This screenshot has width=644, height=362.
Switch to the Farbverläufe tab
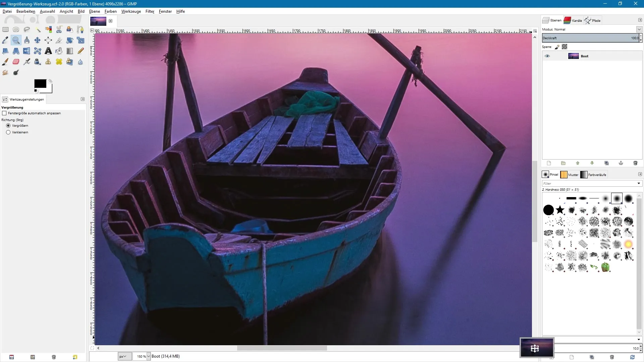594,175
